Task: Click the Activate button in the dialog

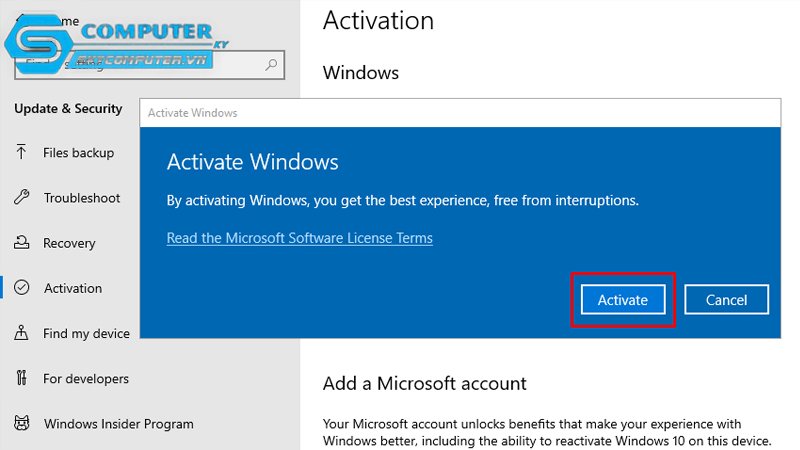Action: [x=623, y=299]
